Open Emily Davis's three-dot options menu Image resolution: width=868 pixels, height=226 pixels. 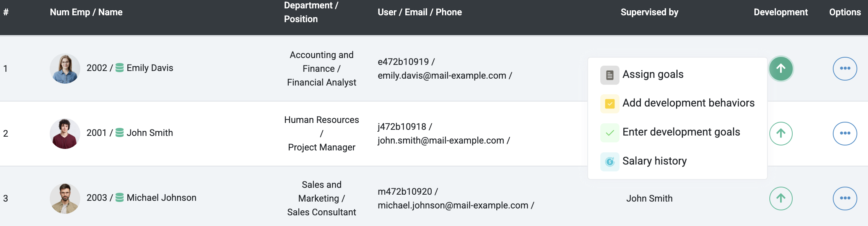[x=845, y=69]
